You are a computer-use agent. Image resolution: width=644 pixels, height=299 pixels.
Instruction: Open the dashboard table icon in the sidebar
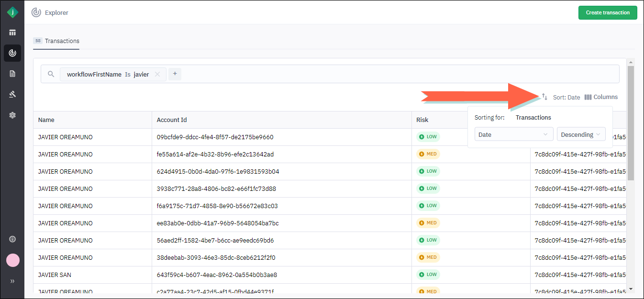[x=12, y=33]
